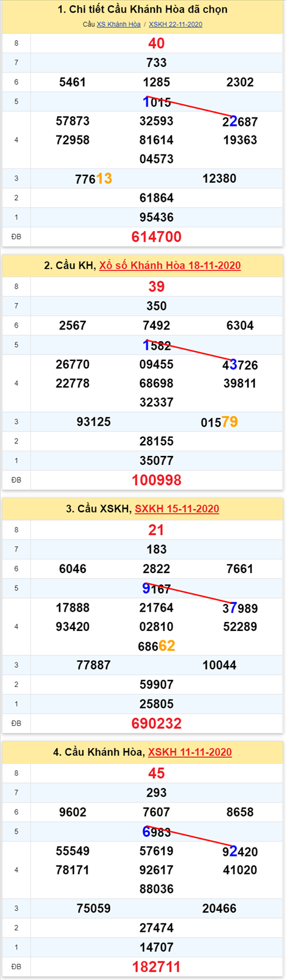Open Xổ số Khánh Hòa 18-11-2020 link
This screenshot has width=286, height=980.
pos(170,266)
